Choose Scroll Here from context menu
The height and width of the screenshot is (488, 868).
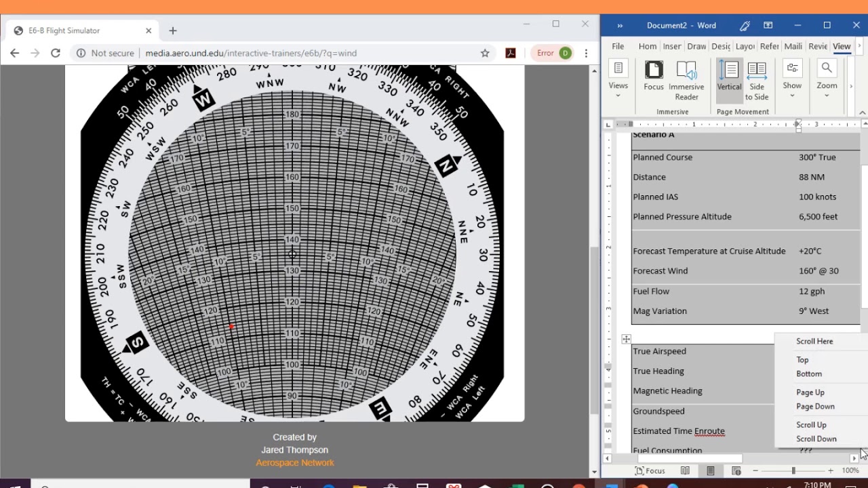[814, 342]
